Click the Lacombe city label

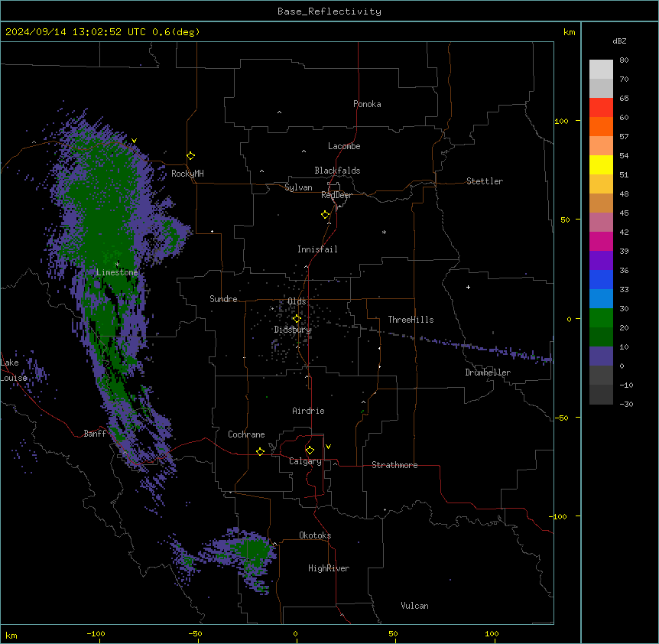click(x=344, y=146)
